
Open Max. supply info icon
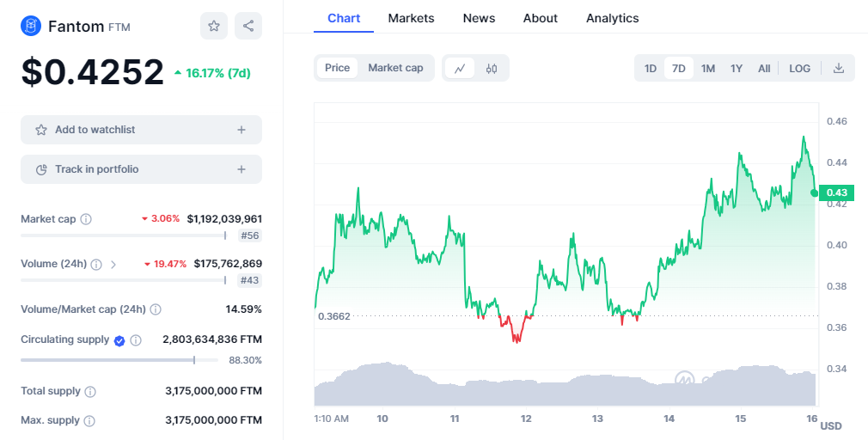point(89,421)
